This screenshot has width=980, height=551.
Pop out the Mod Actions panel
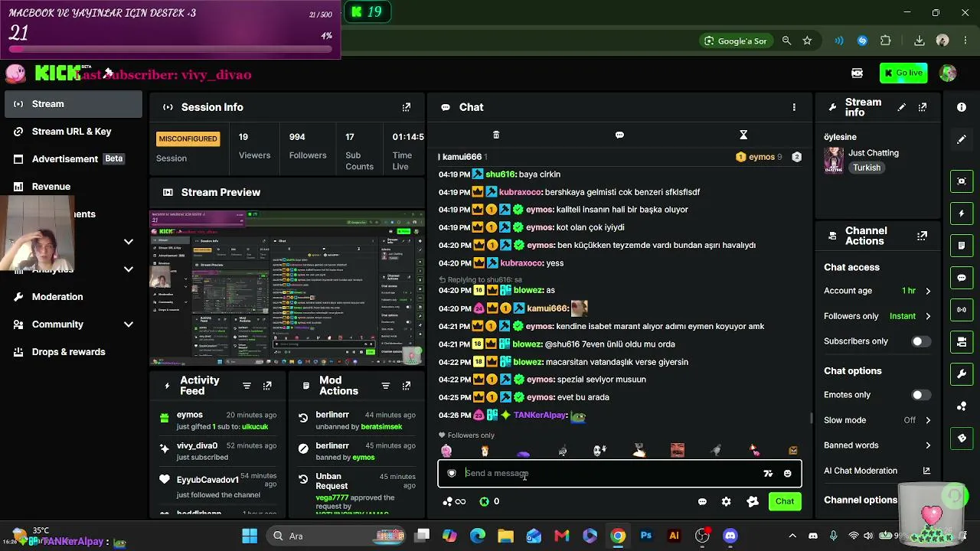pyautogui.click(x=407, y=386)
